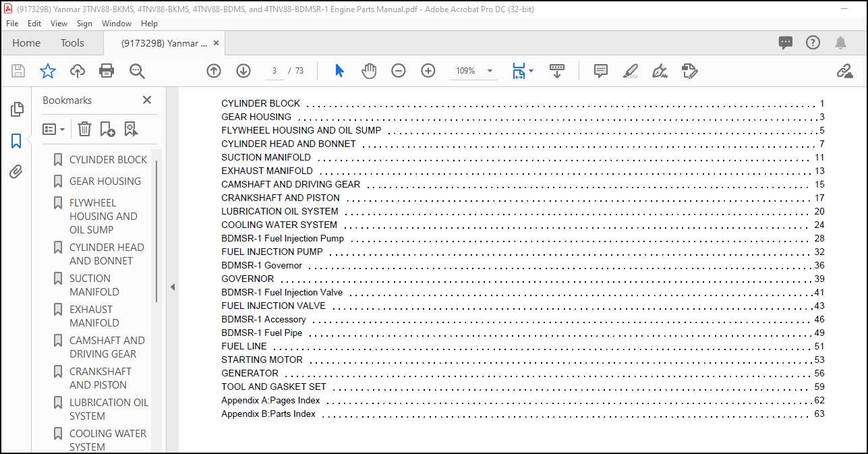The height and width of the screenshot is (454, 868).
Task: Toggle the bookmarks panel sidebar icon
Action: (16, 141)
